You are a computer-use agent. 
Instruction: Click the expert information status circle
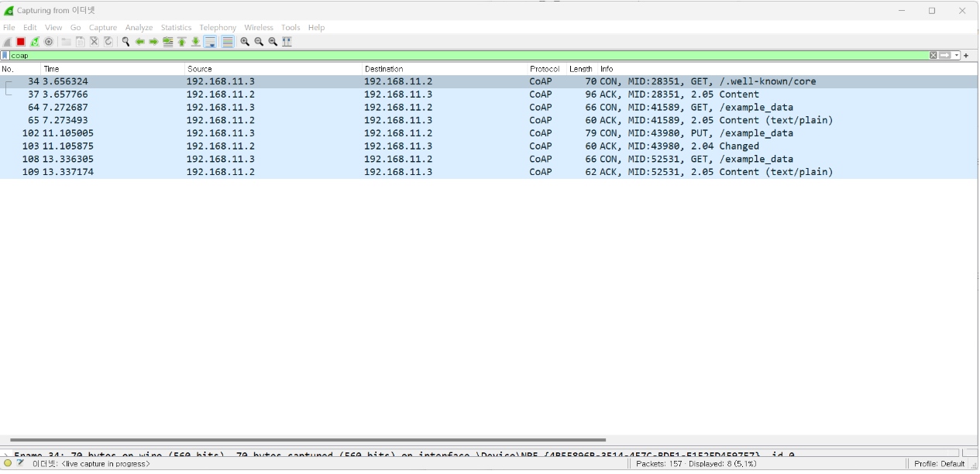7,463
